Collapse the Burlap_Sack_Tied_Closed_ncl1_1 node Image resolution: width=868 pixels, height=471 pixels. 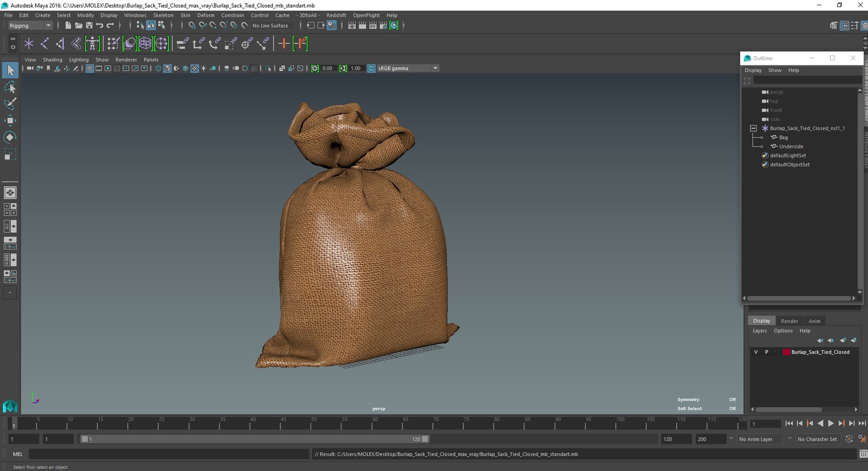click(x=753, y=128)
